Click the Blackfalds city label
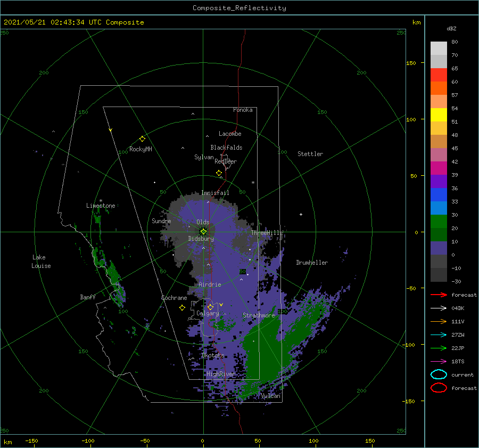This screenshot has width=479, height=448. point(226,148)
